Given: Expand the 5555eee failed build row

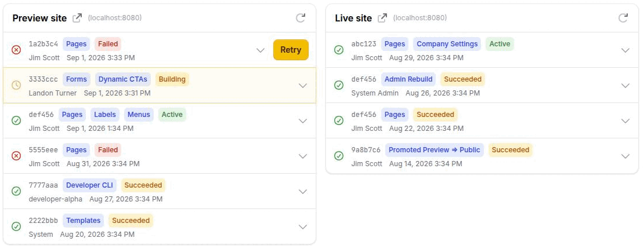Looking at the screenshot, I should [303, 156].
